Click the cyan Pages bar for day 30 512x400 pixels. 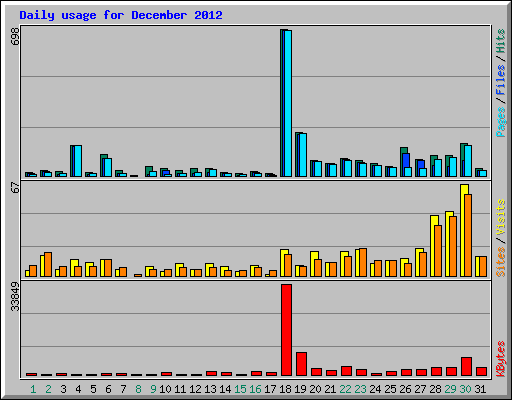click(468, 161)
